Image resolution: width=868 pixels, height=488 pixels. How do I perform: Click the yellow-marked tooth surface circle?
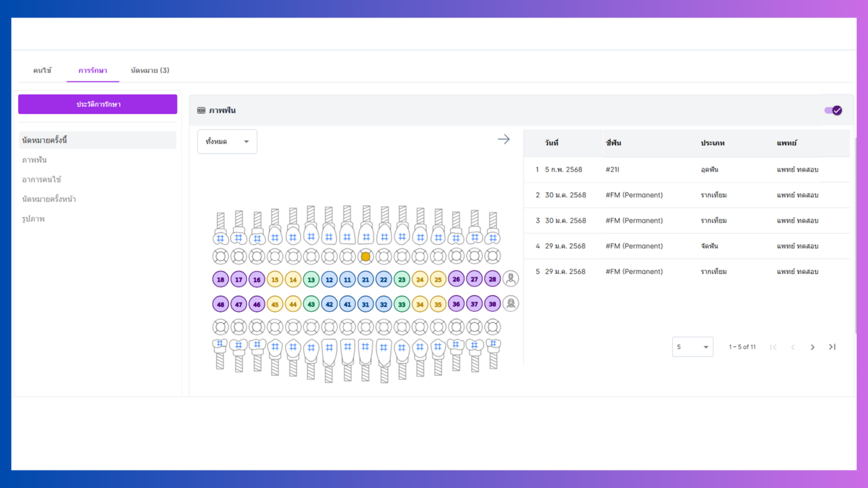pos(366,256)
